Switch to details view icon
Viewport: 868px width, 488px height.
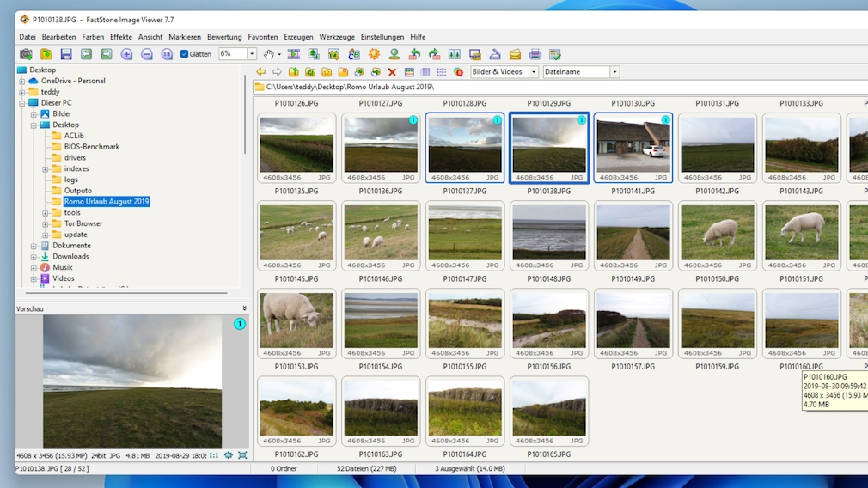pyautogui.click(x=425, y=72)
